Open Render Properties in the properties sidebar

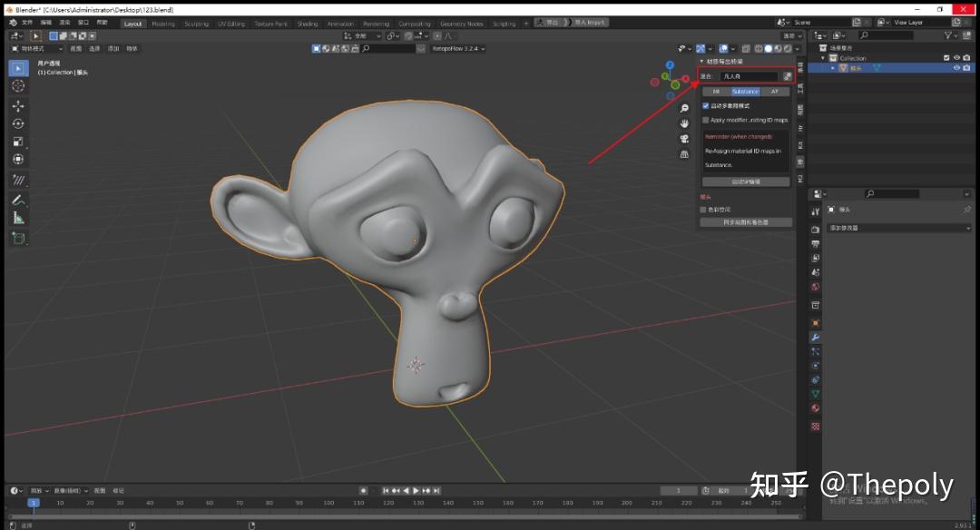[x=815, y=230]
